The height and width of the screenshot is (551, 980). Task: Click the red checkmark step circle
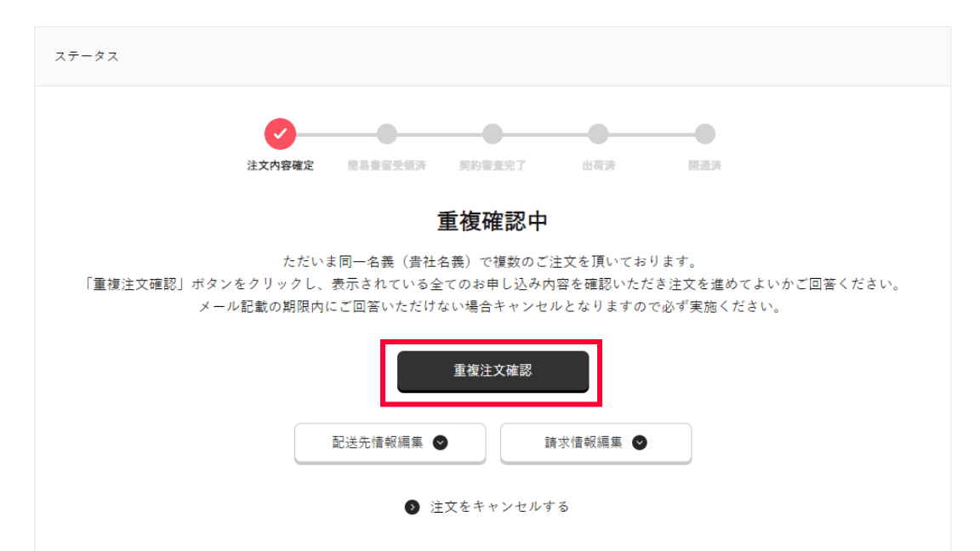tap(280, 133)
